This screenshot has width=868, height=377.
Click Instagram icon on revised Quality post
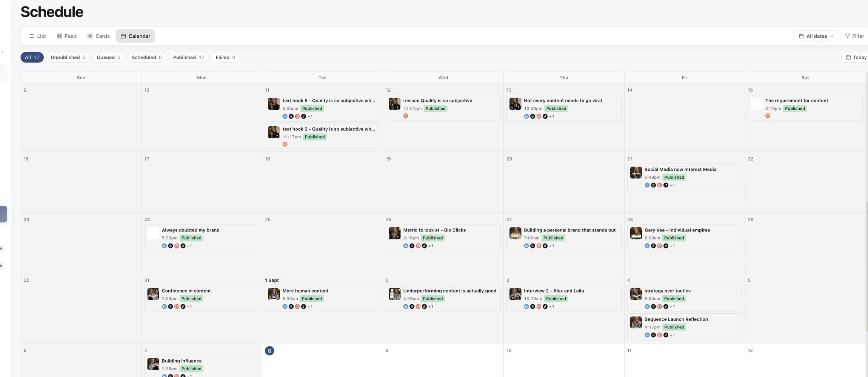pyautogui.click(x=406, y=116)
